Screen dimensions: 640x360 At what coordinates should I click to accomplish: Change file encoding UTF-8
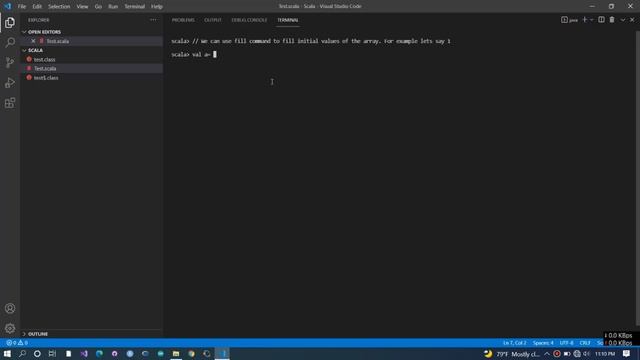point(567,343)
